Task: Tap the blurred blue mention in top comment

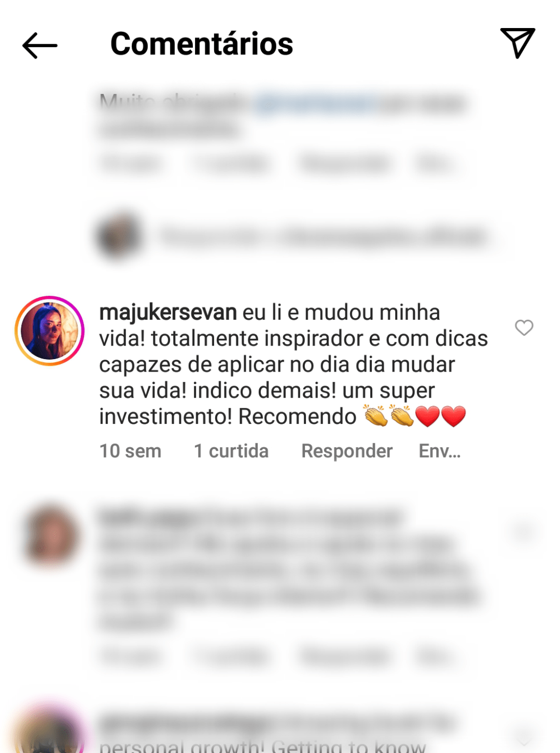Action: click(x=315, y=103)
